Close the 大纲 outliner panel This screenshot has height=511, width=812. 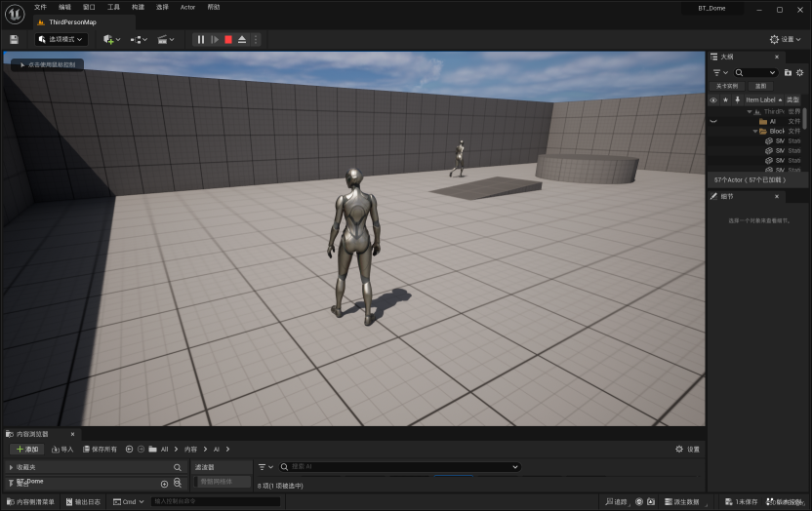(x=776, y=57)
